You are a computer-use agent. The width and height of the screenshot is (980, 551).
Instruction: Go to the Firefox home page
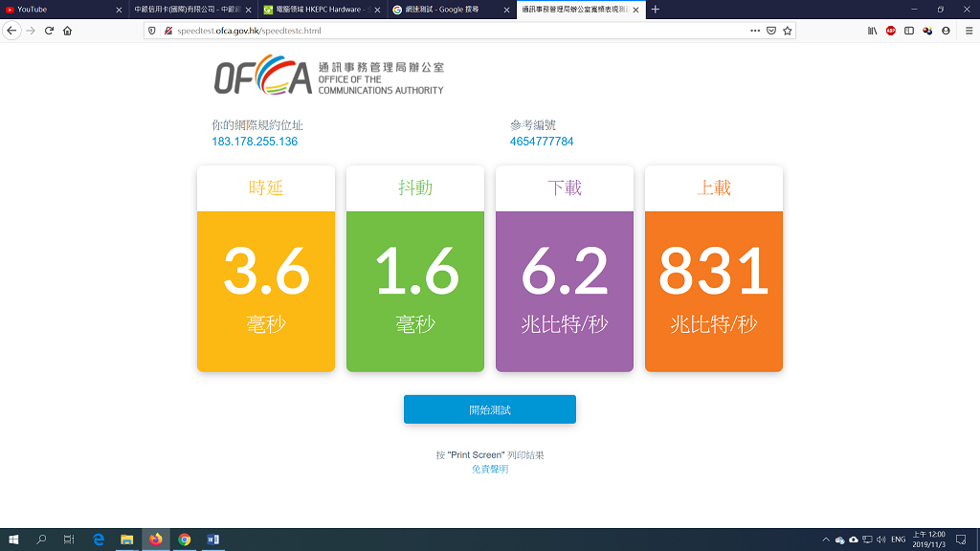(67, 31)
